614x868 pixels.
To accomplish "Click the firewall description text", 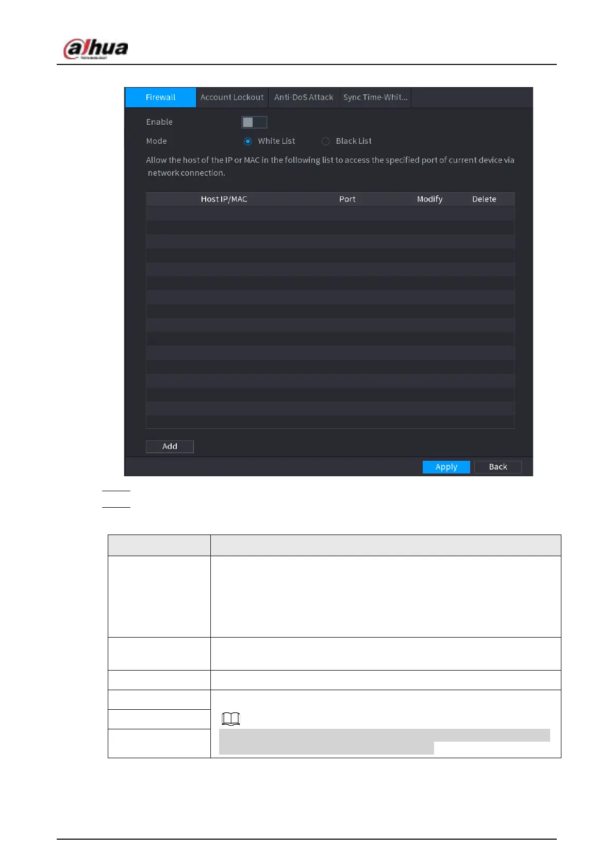I will [330, 166].
